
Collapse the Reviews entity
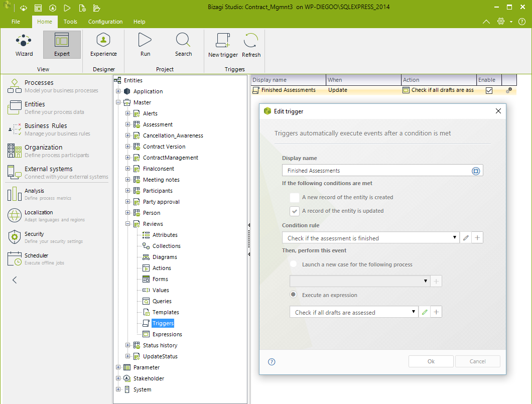click(x=127, y=223)
